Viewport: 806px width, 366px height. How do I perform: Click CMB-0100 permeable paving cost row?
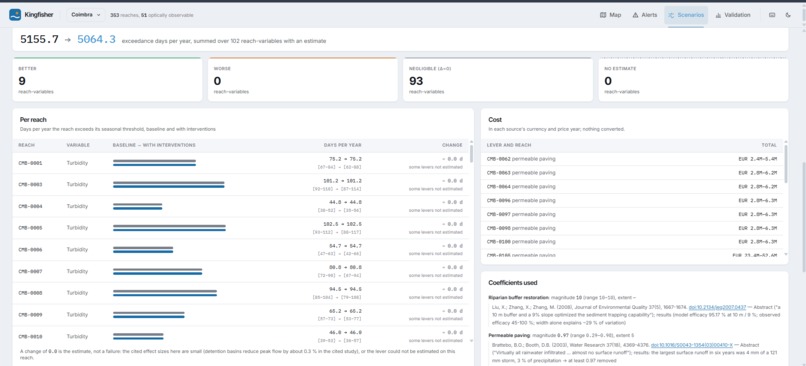(632, 242)
